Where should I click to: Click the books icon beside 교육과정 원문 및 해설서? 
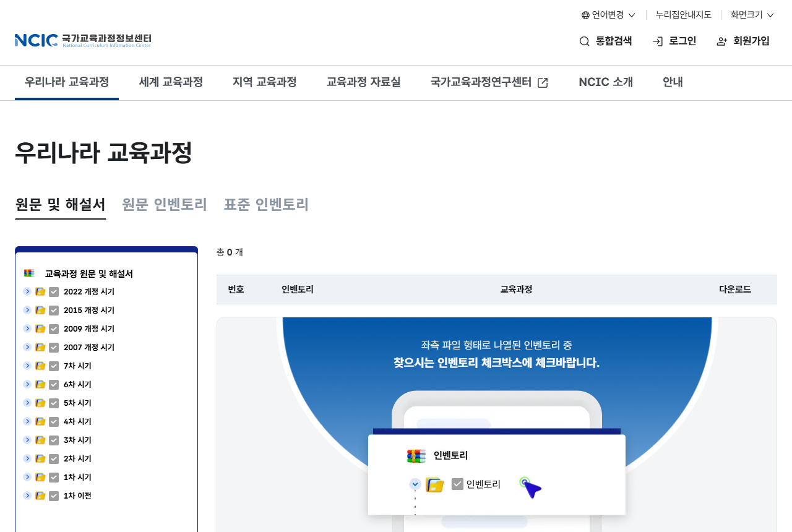pyautogui.click(x=29, y=273)
